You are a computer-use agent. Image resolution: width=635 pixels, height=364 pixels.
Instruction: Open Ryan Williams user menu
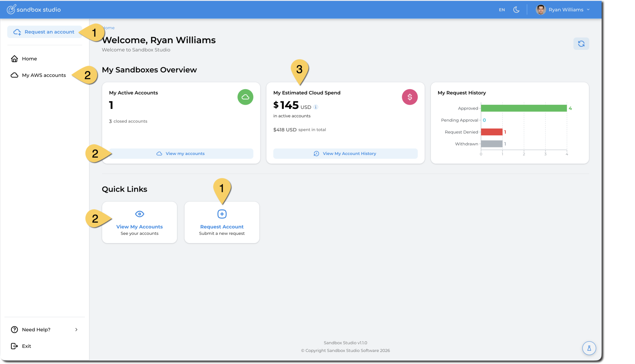click(x=566, y=10)
